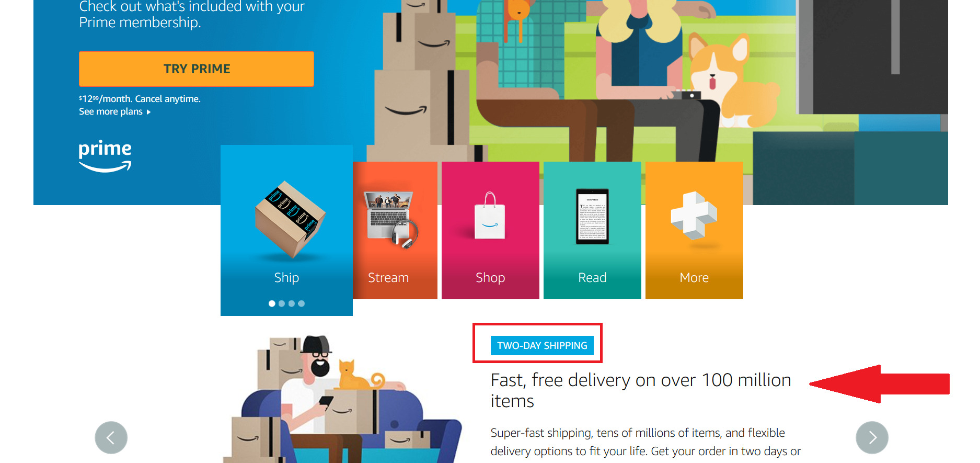Select the Ship tile box icon

point(290,220)
